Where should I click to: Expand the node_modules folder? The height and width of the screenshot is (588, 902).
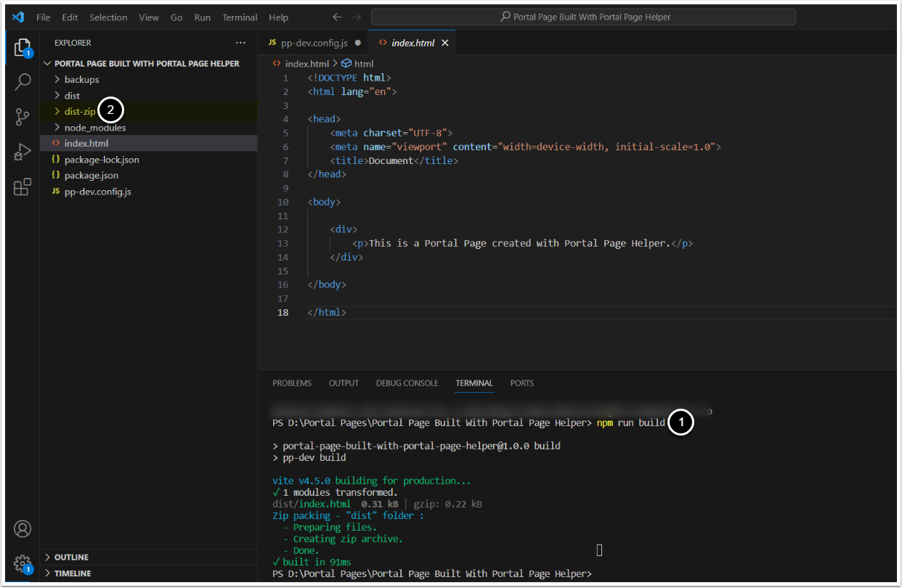(x=94, y=128)
